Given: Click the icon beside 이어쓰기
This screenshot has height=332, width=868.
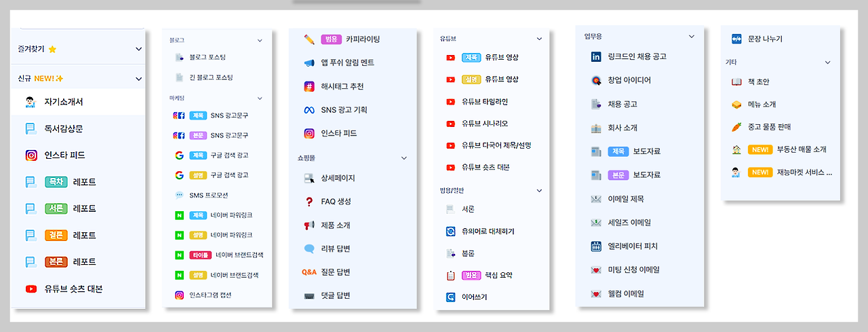Looking at the screenshot, I should point(450,297).
